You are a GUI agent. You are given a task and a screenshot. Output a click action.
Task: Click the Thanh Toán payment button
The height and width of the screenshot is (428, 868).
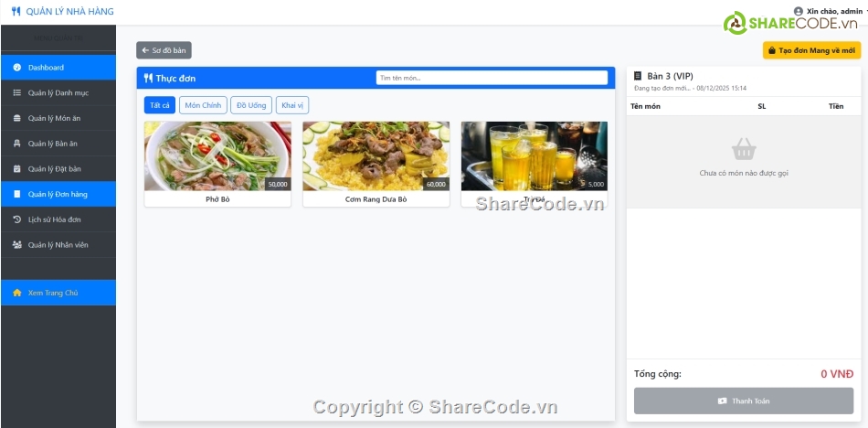tap(744, 401)
